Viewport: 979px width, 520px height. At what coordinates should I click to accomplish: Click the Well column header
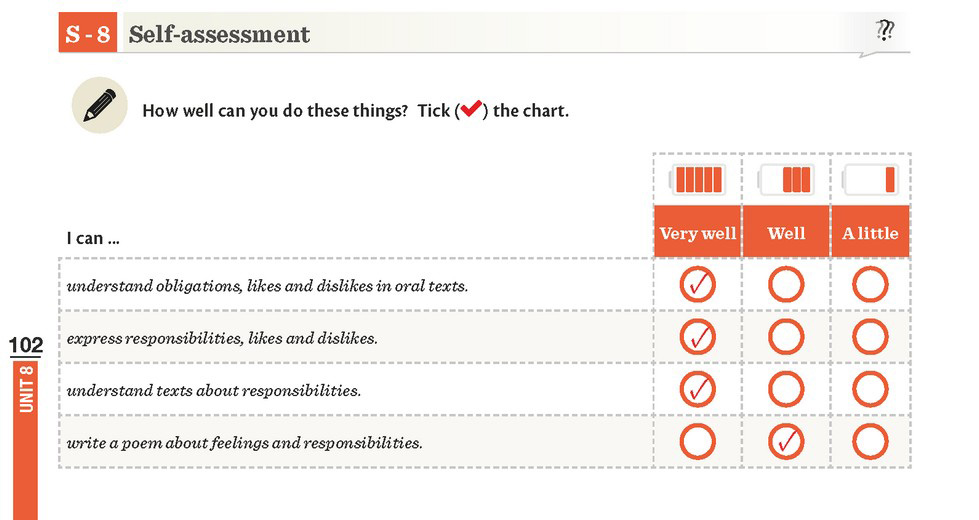[x=786, y=232]
